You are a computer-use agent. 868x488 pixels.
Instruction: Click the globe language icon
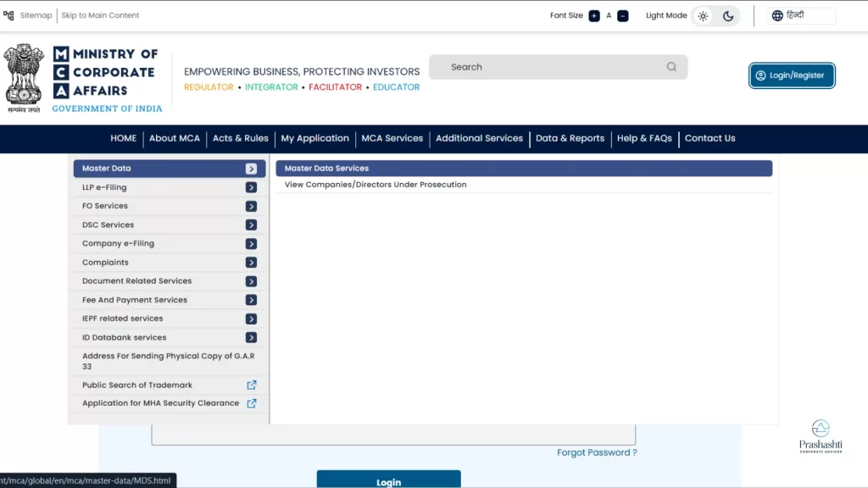pos(777,15)
